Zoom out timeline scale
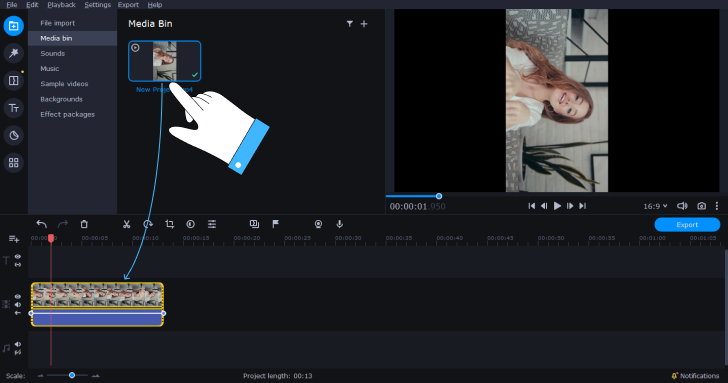The image size is (728, 383). pyautogui.click(x=40, y=376)
